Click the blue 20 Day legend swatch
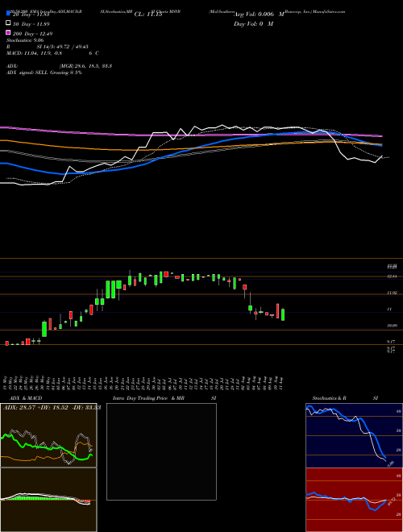This screenshot has width=403, height=532. 8,14
